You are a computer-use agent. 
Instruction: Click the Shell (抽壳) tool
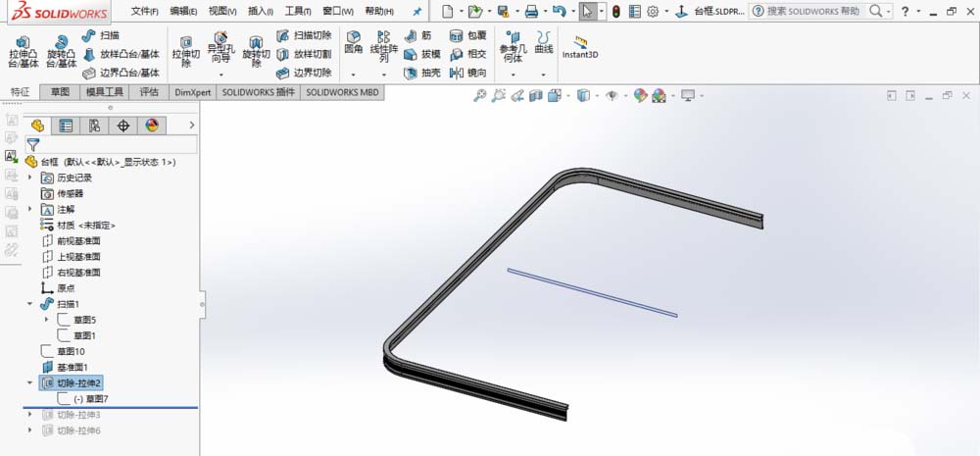pos(421,73)
